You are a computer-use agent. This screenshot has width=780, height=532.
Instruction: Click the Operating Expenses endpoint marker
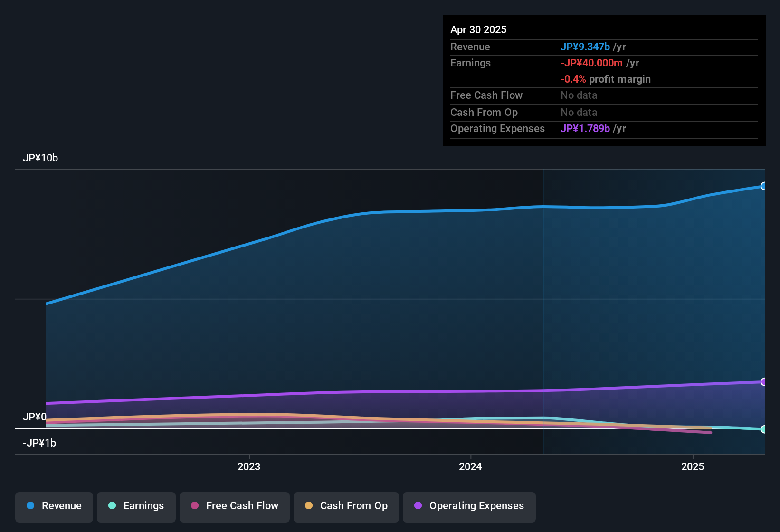tap(763, 382)
